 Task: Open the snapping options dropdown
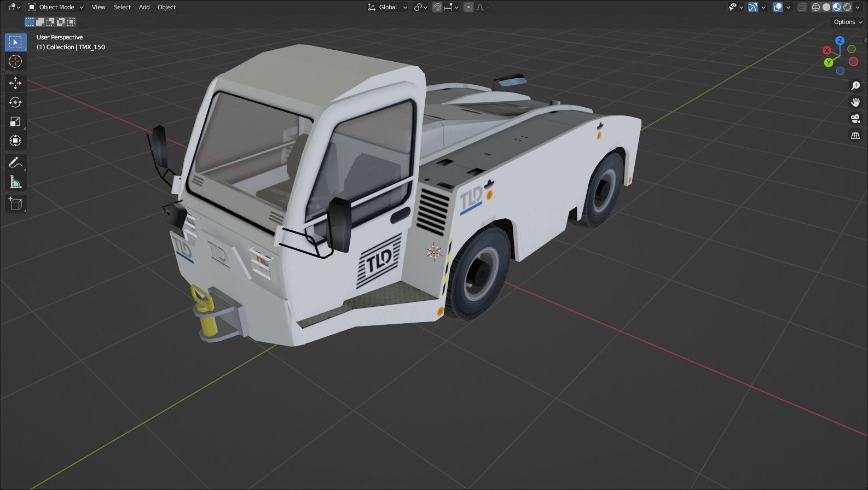click(452, 7)
